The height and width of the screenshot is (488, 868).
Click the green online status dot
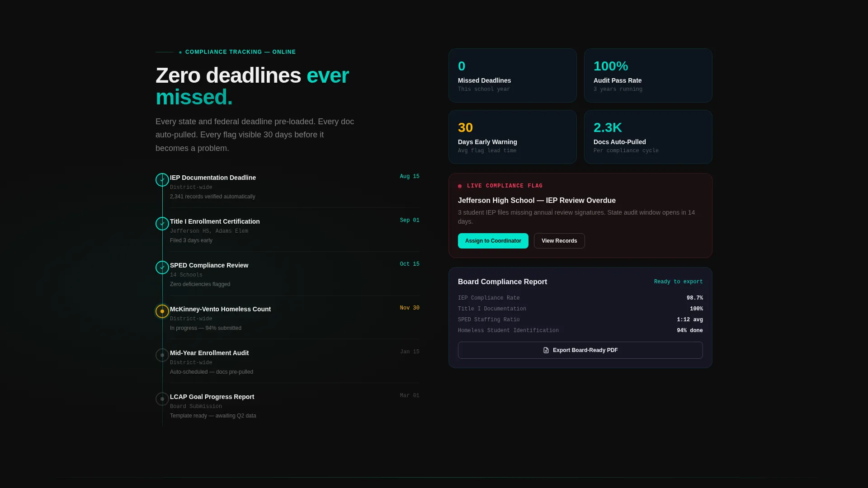coord(180,52)
